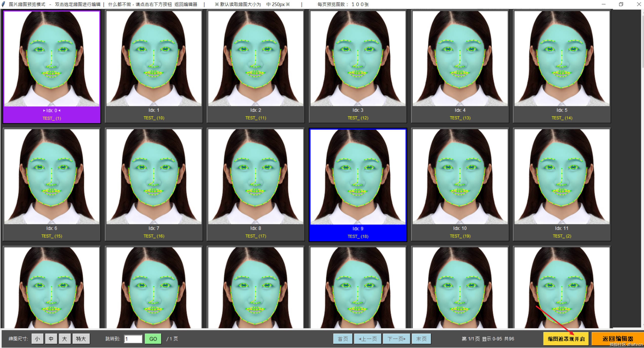Image resolution: width=644 pixels, height=348 pixels.
Task: Click the app feather icon in title bar
Action: tap(4, 4)
